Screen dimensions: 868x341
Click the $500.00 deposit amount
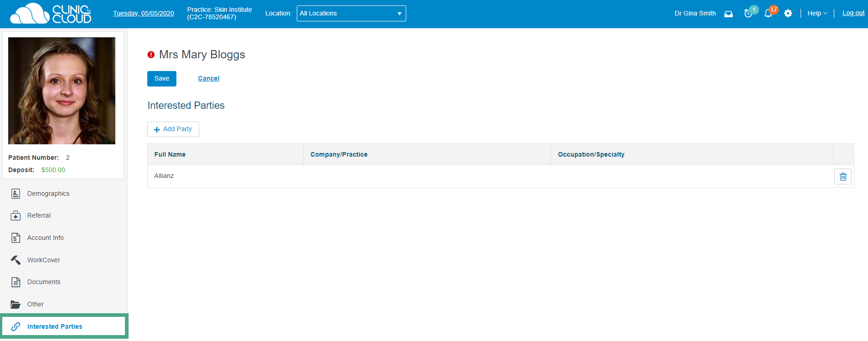point(53,170)
